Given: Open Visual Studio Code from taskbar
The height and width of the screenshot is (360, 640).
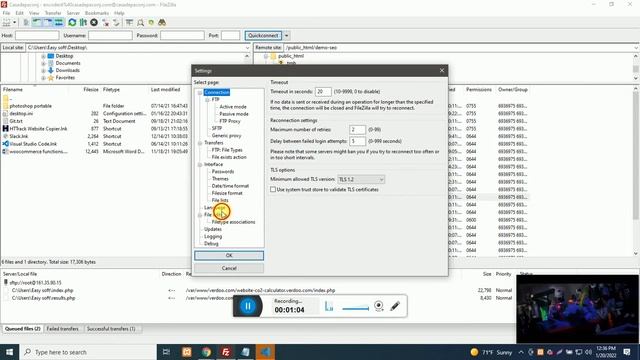Looking at the screenshot, I should point(265,352).
